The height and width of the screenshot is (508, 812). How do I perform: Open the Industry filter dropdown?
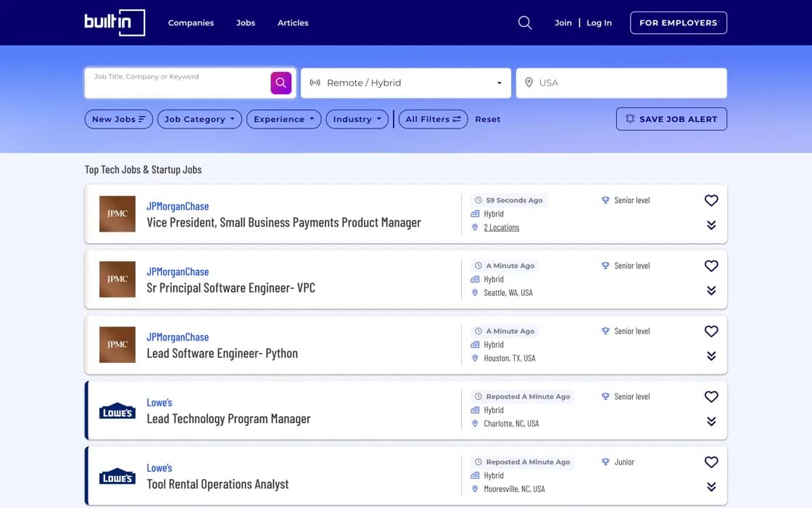357,119
